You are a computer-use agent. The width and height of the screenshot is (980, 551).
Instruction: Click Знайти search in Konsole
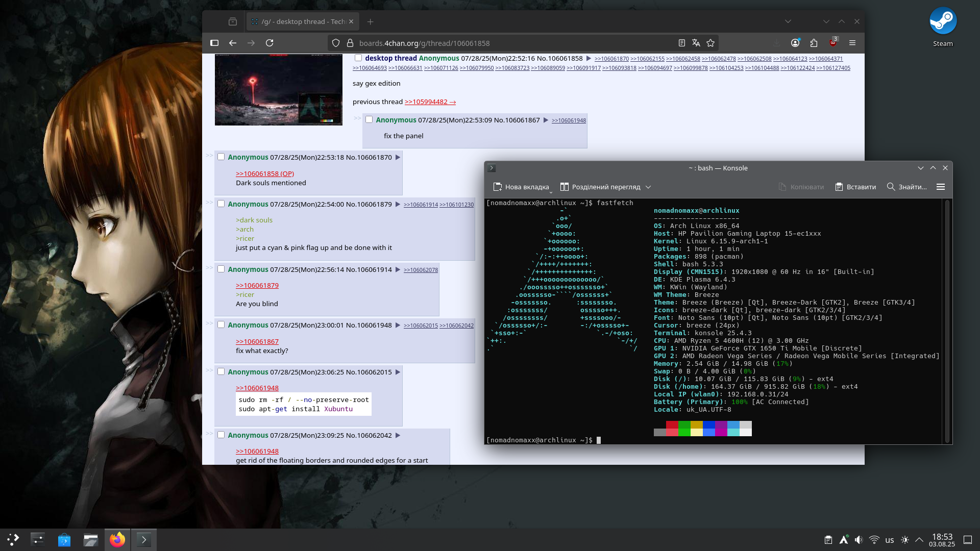(906, 187)
